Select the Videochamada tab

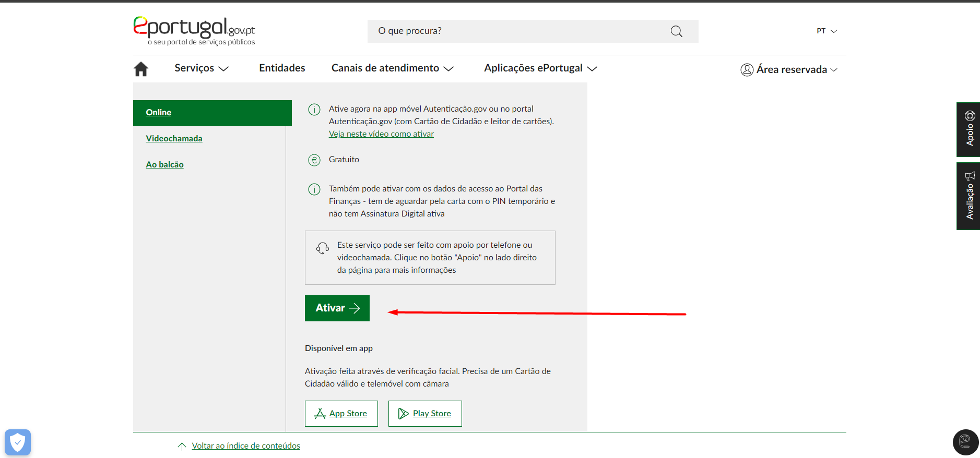pos(174,139)
